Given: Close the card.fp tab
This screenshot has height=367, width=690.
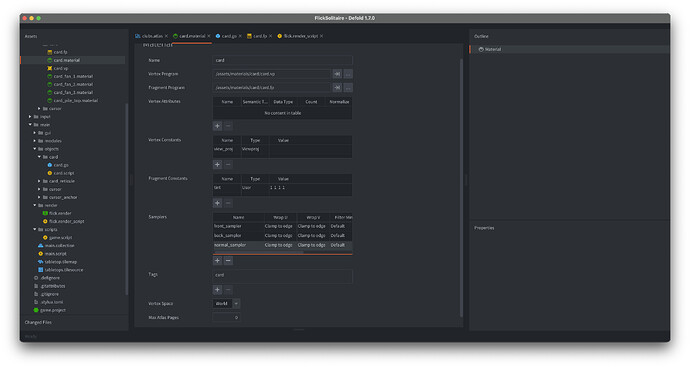Looking at the screenshot, I should pyautogui.click(x=270, y=36).
